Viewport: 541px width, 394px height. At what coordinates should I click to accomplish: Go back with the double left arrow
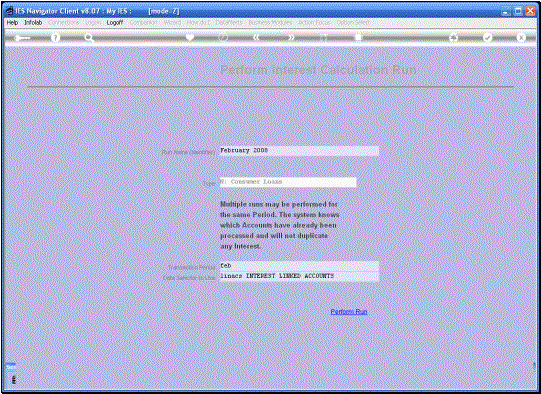256,37
